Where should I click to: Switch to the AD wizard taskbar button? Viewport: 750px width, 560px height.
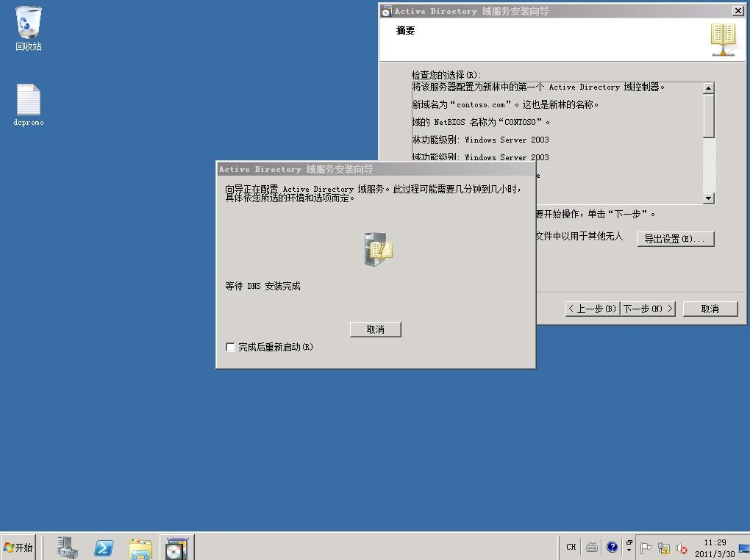click(176, 548)
